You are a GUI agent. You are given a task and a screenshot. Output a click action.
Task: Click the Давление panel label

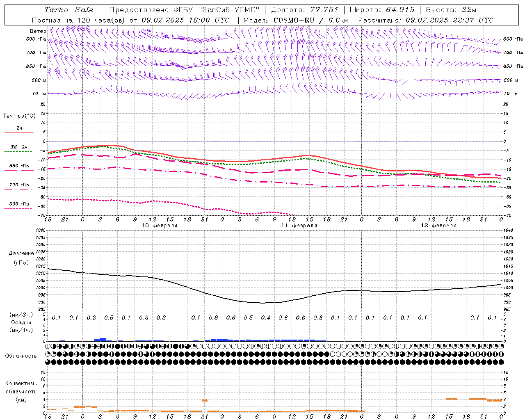coord(21,253)
